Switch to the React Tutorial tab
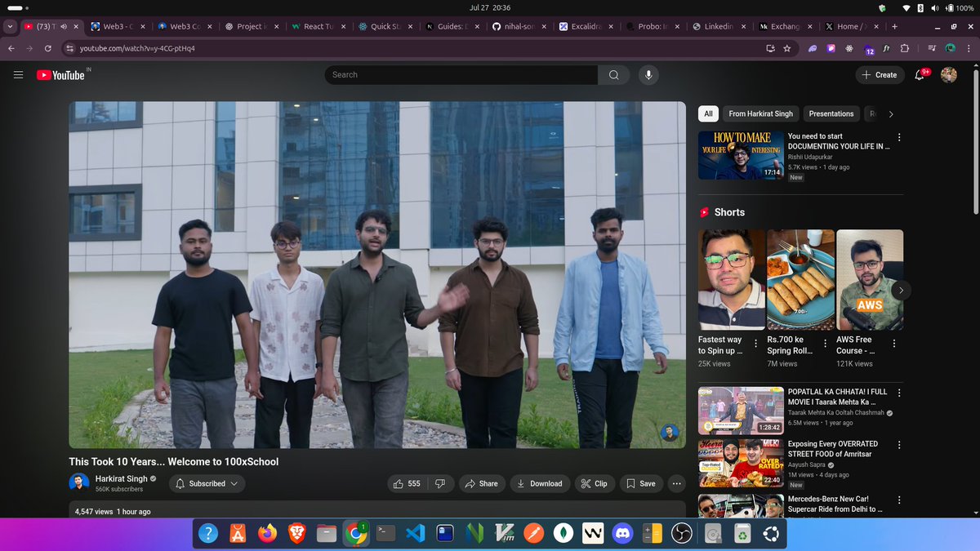This screenshot has width=980, height=551. click(x=318, y=26)
